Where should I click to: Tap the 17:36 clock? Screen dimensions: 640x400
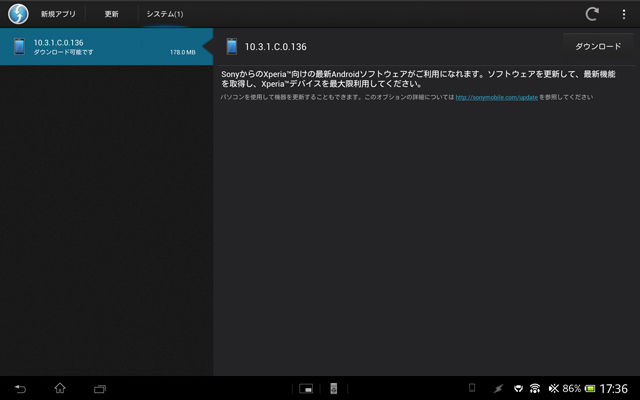coord(613,389)
